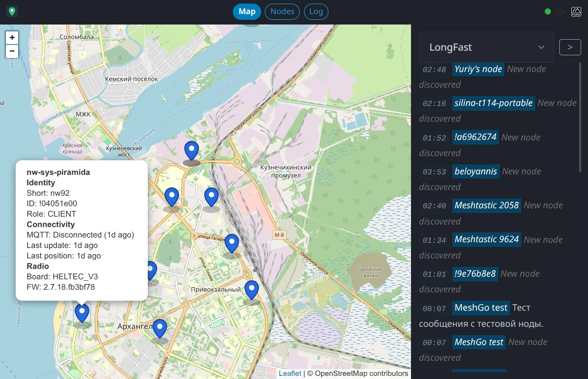Open the beloyannis node entry
The width and height of the screenshot is (588, 379).
[476, 171]
